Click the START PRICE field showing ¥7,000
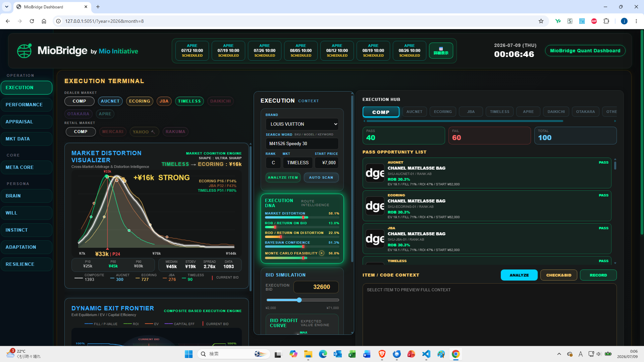The image size is (644, 362). coord(327,163)
